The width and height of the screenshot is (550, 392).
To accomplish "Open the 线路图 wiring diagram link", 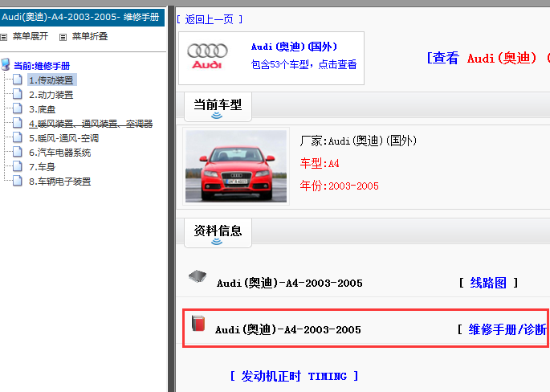I will [488, 283].
